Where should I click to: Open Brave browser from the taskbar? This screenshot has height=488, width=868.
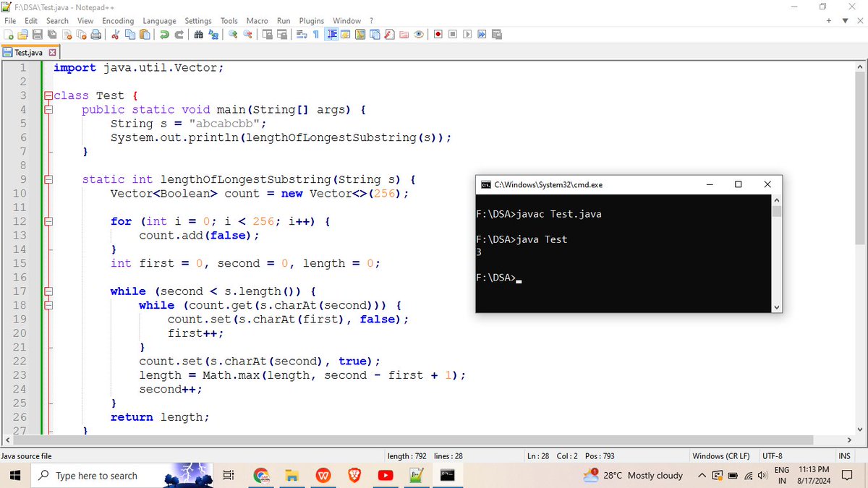tap(354, 476)
